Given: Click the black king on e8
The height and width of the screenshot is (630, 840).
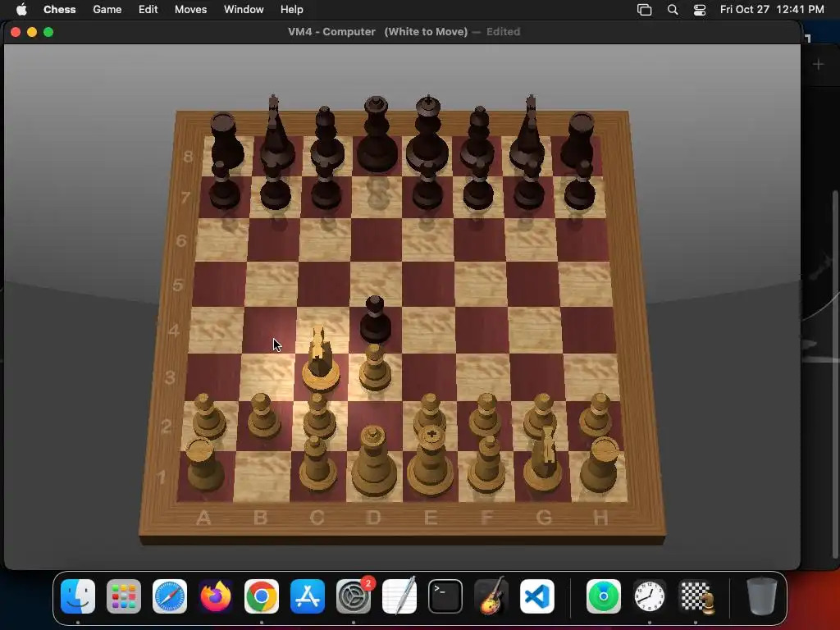Looking at the screenshot, I should point(427,134).
